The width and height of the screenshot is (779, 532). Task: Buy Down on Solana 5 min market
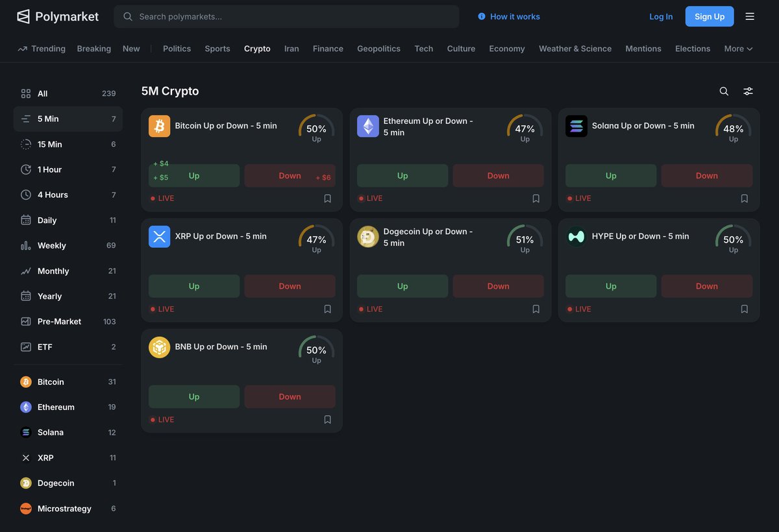click(x=707, y=176)
